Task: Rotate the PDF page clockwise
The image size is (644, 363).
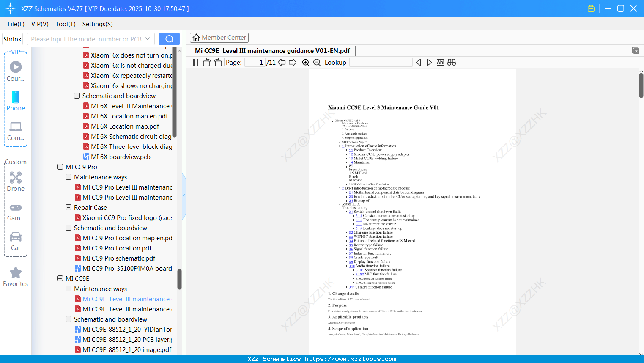Action: 218,63
